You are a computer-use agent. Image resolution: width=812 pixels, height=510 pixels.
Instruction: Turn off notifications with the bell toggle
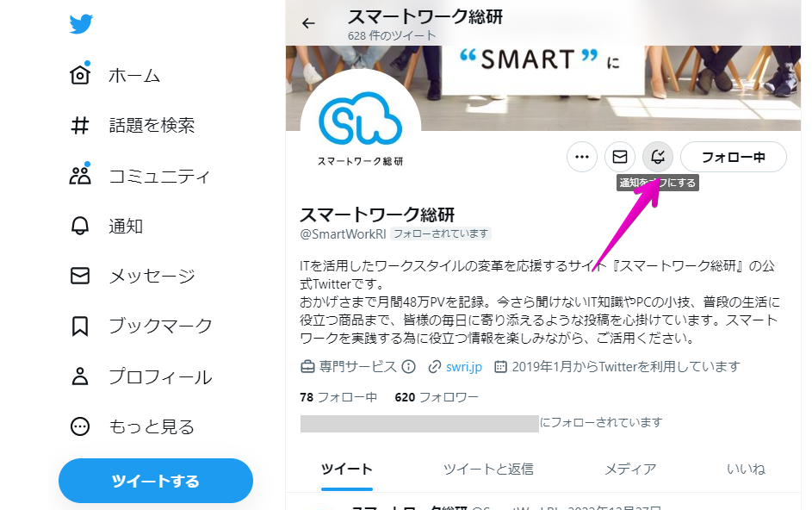658,157
